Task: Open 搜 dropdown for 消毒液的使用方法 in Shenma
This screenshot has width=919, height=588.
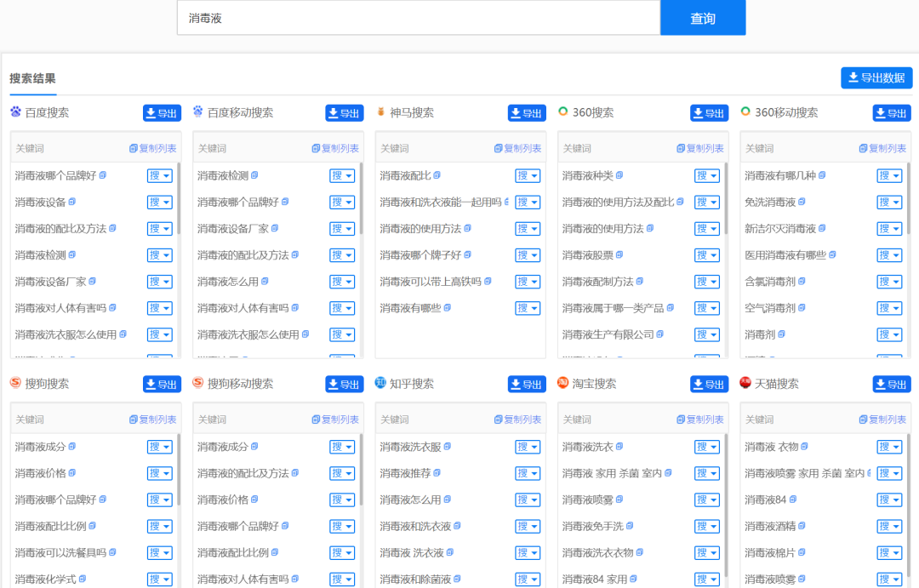Action: 528,228
